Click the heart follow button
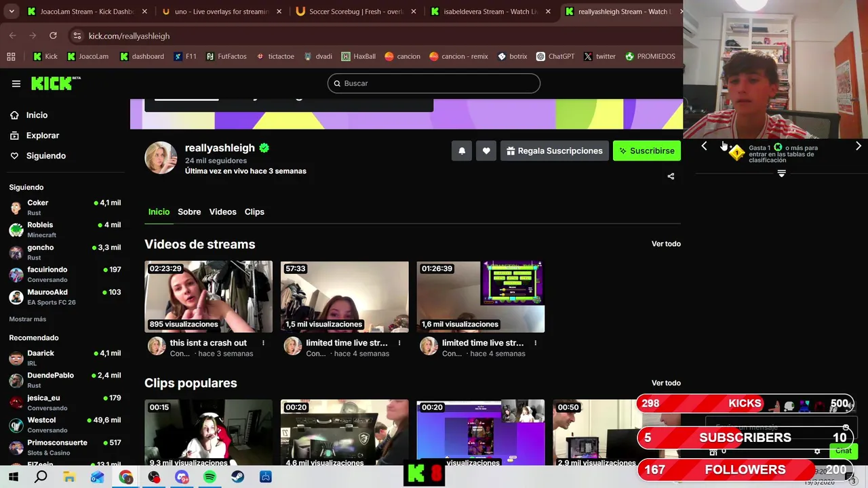This screenshot has height=488, width=868. click(x=486, y=150)
